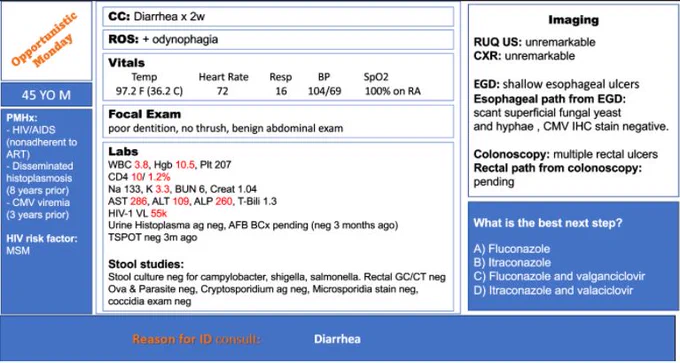This screenshot has width=680, height=363.
Task: Click the 'scant superficial fungal yeast' line
Action: 547,113
